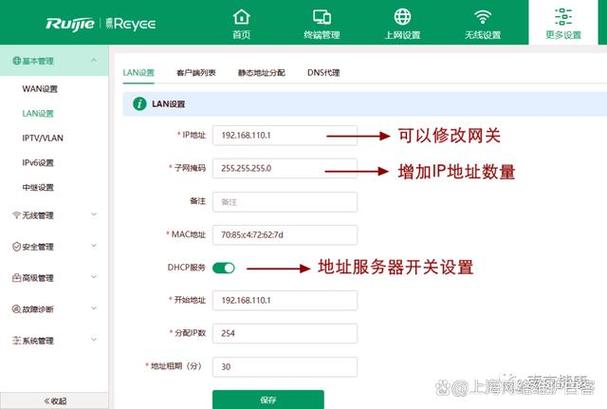Expand the 系统管理 section chevron

tap(94, 339)
